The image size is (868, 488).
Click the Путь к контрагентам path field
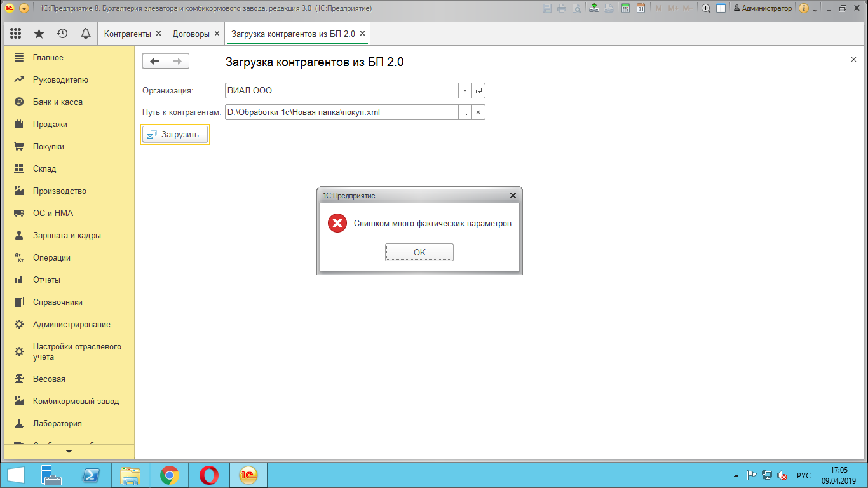point(342,112)
